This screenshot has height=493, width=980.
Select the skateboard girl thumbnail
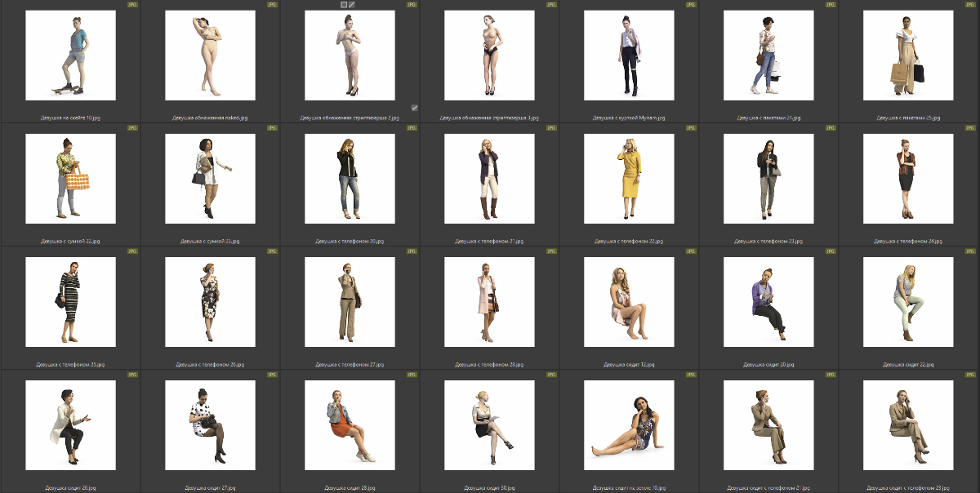(x=70, y=56)
